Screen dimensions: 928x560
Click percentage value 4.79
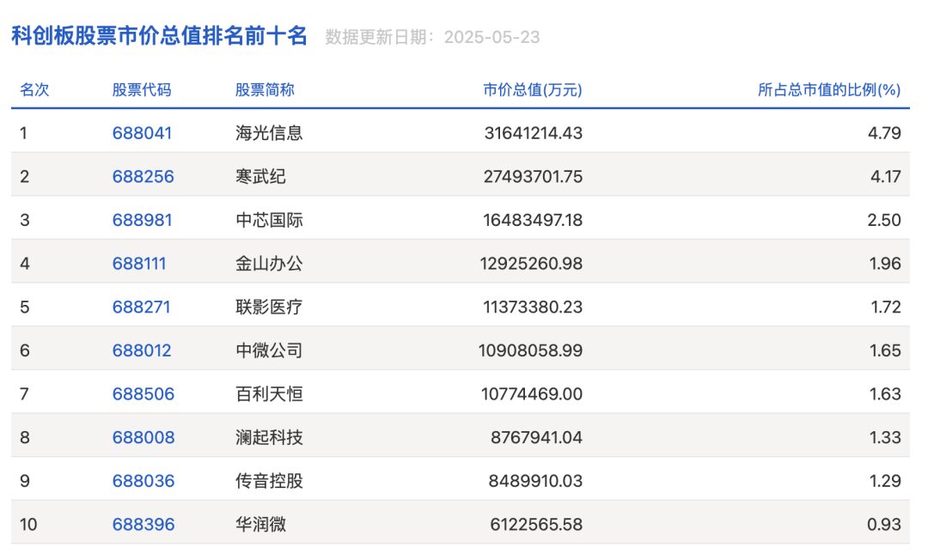[884, 133]
